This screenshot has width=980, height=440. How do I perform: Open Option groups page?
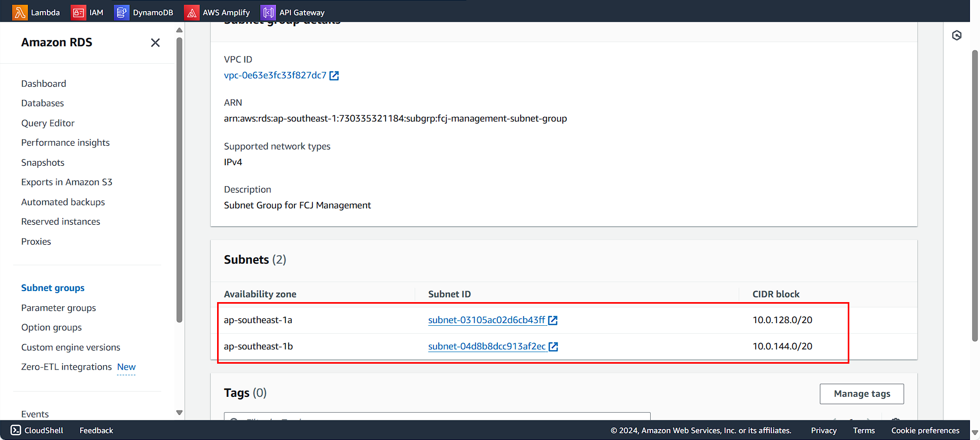52,327
